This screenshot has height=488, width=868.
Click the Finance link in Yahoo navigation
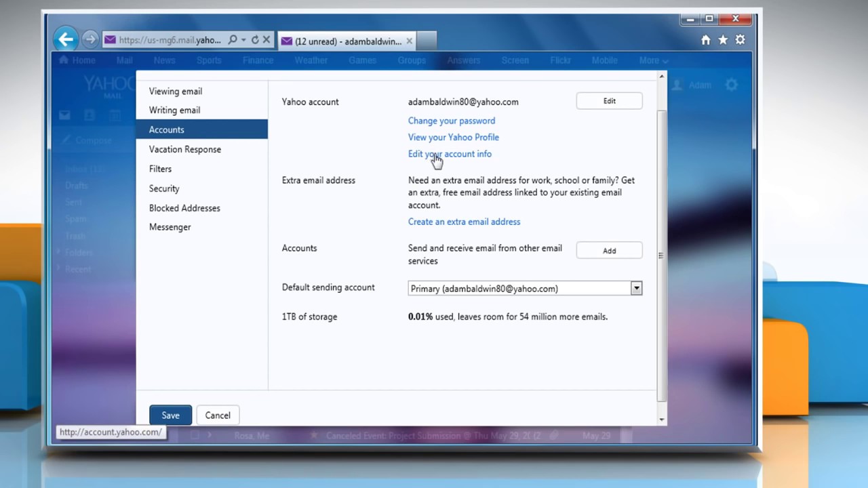(258, 60)
